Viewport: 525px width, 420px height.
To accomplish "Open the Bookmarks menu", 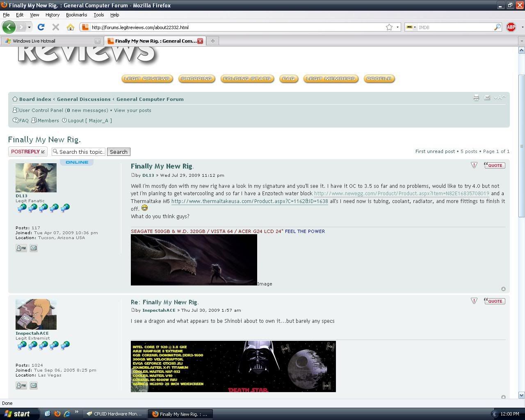I will point(76,15).
